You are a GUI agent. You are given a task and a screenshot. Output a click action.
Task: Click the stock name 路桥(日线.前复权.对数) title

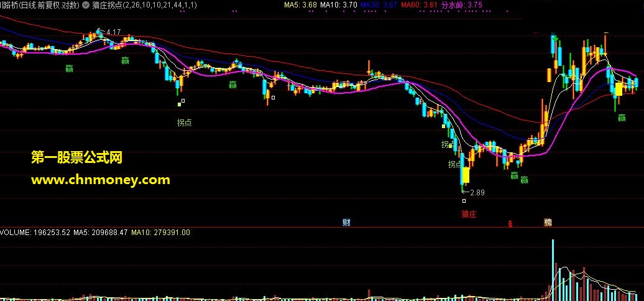[40, 6]
